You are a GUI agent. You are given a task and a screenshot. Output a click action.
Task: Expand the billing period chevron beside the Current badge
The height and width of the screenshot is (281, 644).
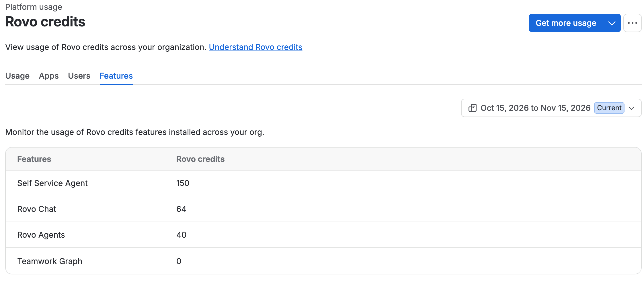point(631,108)
